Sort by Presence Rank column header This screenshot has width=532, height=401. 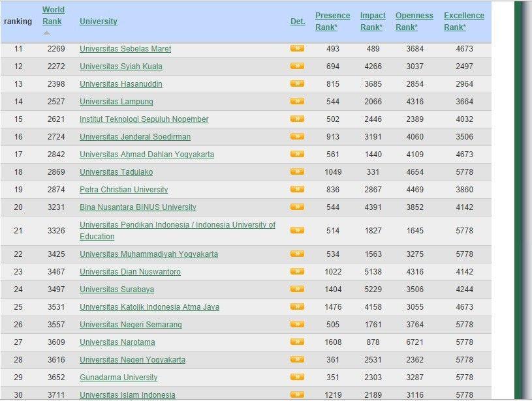332,22
